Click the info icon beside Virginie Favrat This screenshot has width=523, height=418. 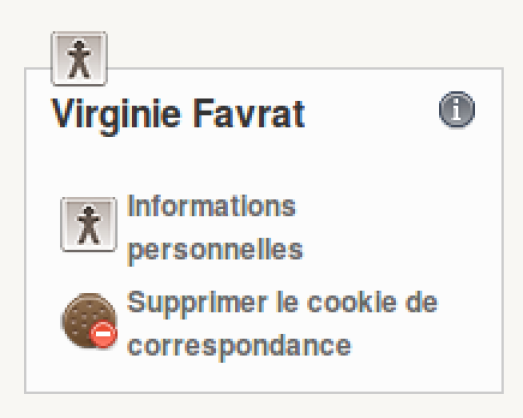click(x=457, y=109)
